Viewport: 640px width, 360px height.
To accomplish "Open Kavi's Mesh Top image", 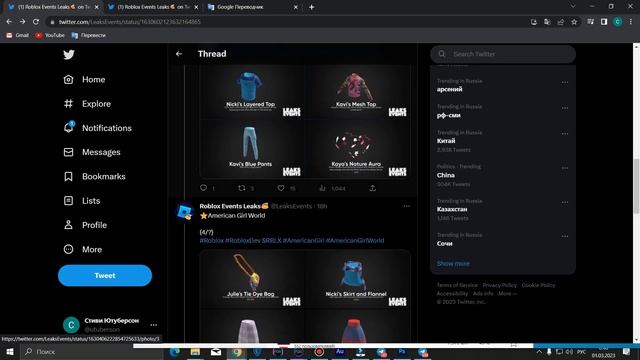I will [358, 92].
